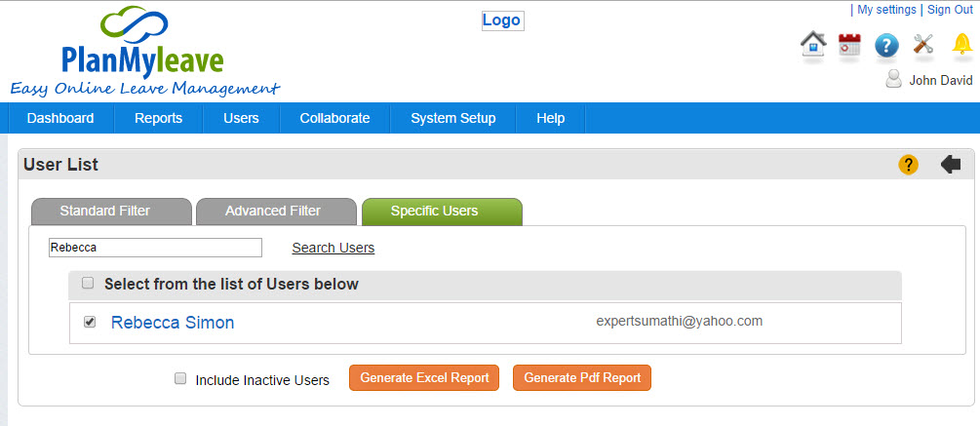Screen dimensions: 980x426
Task: Uncheck the Rebecca Simon checkbox
Action: (x=90, y=323)
